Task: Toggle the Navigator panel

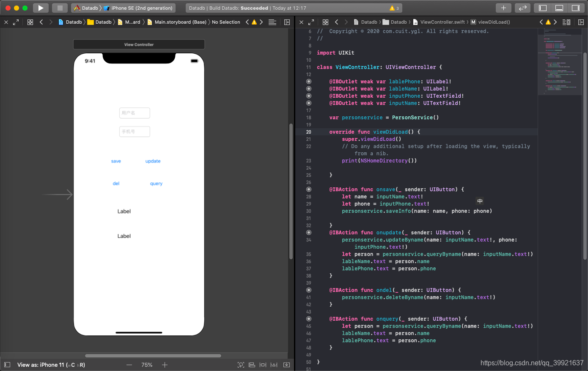Action: [x=543, y=8]
